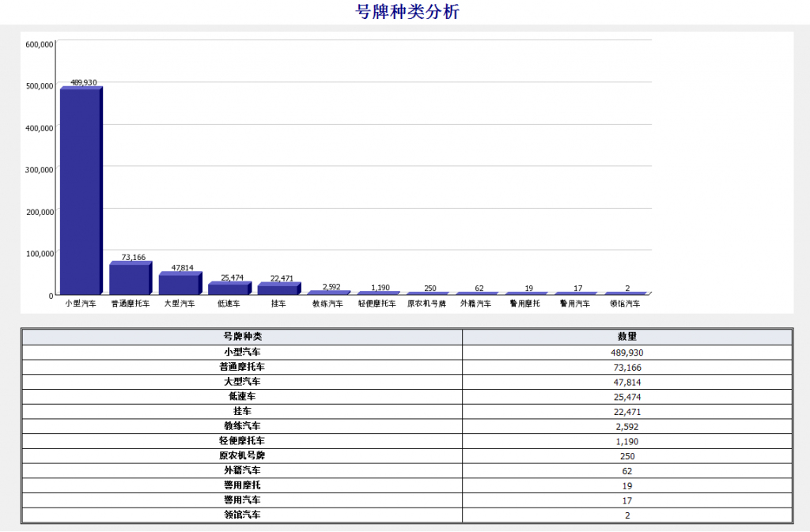
Task: Select the 轻便摩托车 cell in the table
Action: [x=242, y=441]
